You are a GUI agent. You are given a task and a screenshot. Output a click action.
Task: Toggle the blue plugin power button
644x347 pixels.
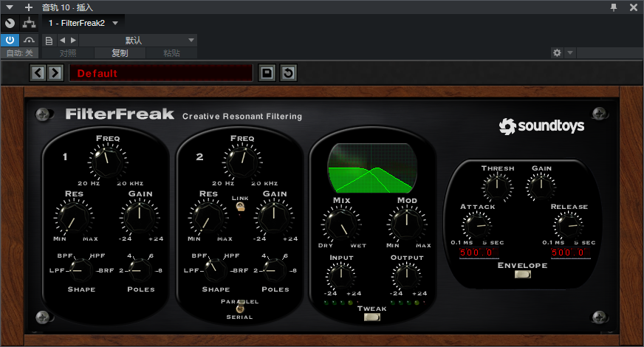(x=10, y=41)
